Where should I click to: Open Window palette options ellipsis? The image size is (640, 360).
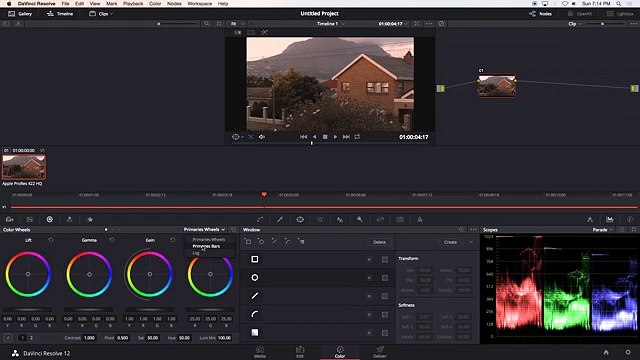[x=473, y=230]
